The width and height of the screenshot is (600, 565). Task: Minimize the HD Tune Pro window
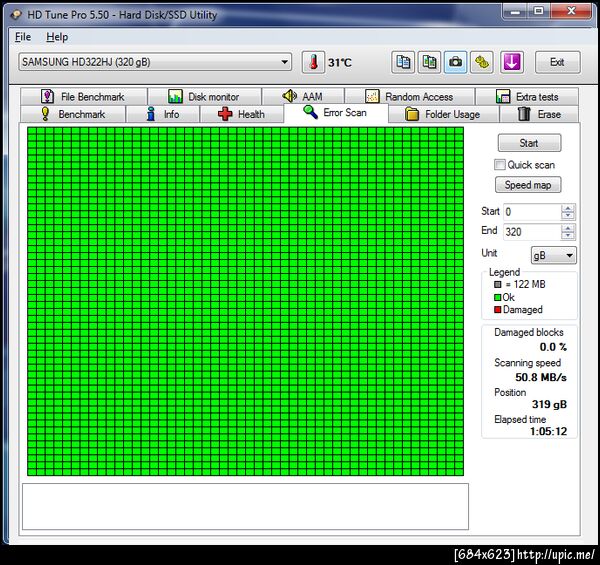515,11
